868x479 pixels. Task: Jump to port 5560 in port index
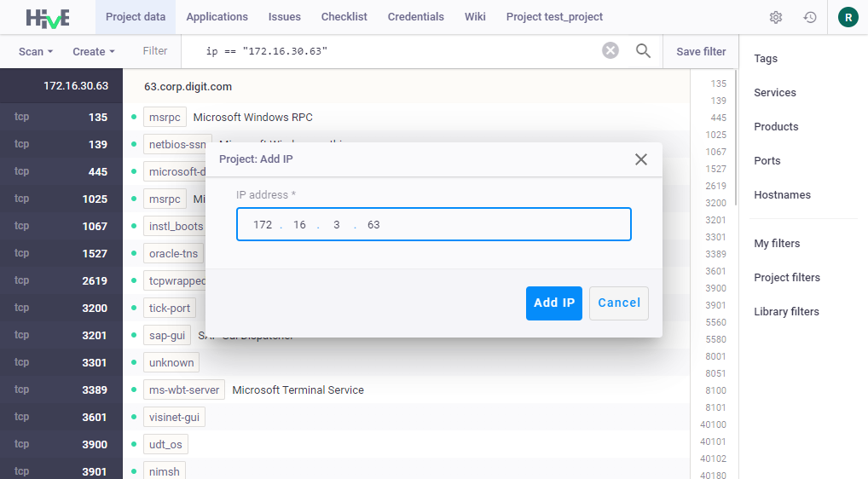coord(715,322)
